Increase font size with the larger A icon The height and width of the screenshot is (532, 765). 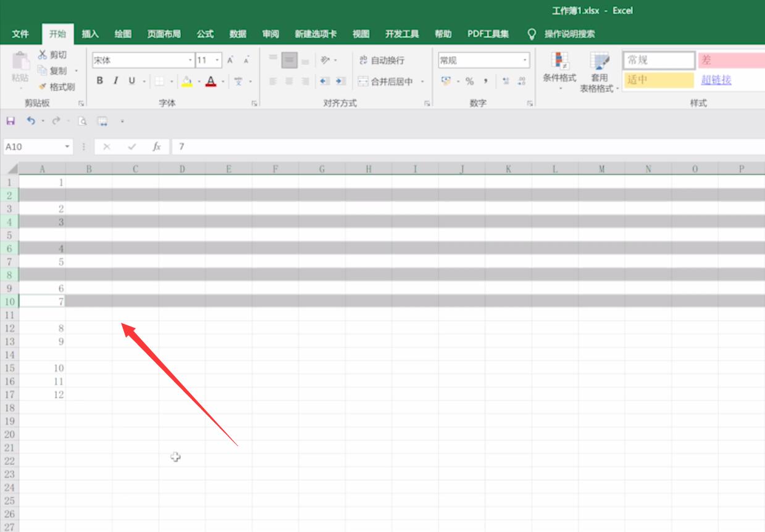(230, 60)
